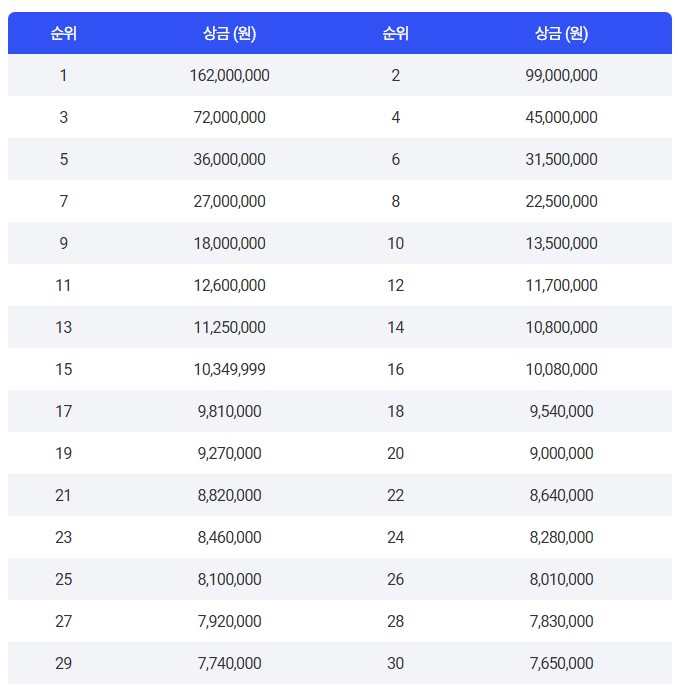Click rank cell 9 beside 18,000,000
The width and height of the screenshot is (678, 685).
(63, 243)
